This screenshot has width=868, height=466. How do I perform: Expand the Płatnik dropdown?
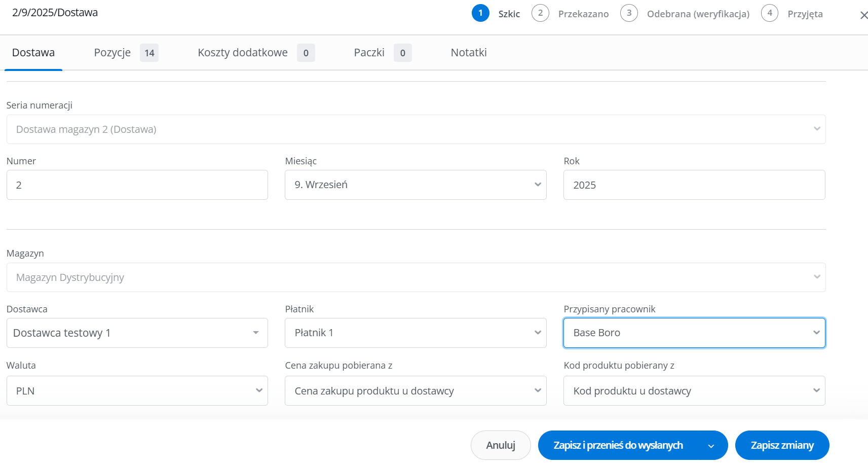pyautogui.click(x=416, y=333)
